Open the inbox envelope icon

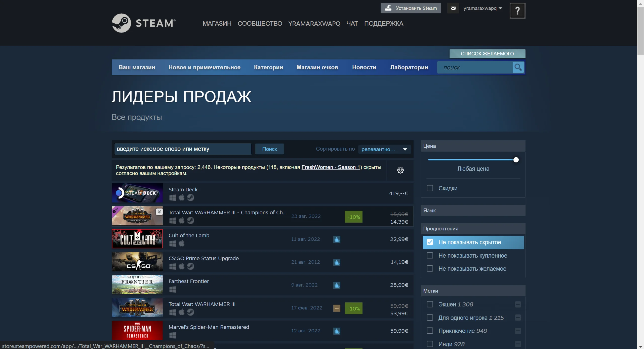pyautogui.click(x=453, y=8)
